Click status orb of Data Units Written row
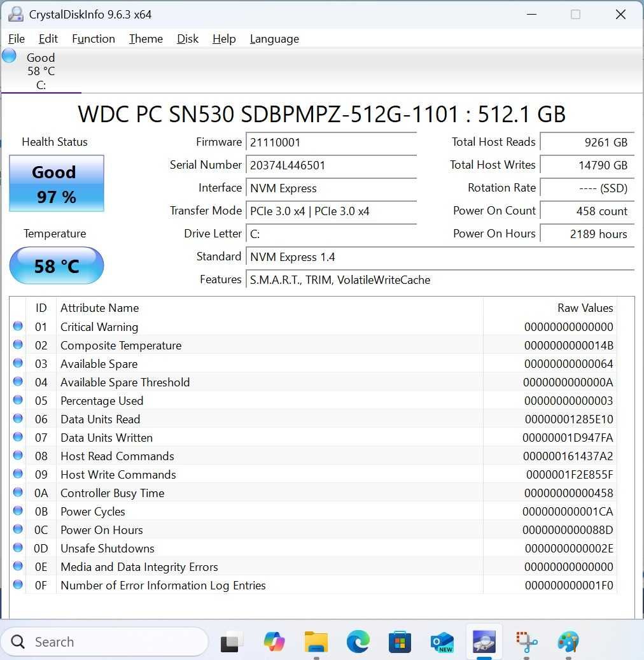This screenshot has height=660, width=644. 18,437
